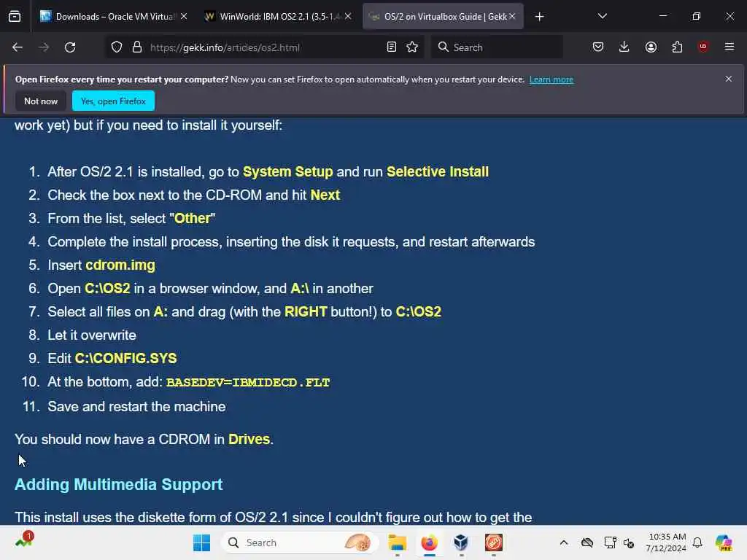Open File Explorer from taskbar
The height and width of the screenshot is (560, 747).
tap(398, 542)
